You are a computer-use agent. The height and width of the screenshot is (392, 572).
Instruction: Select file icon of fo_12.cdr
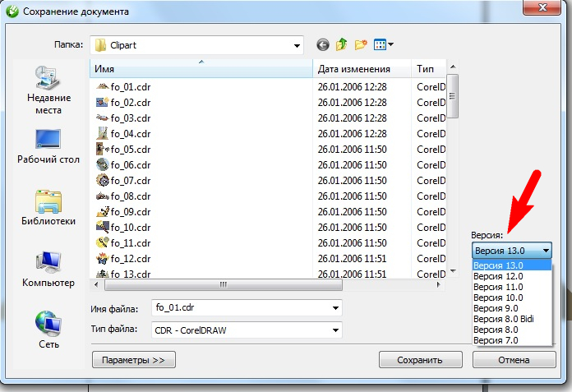pyautogui.click(x=103, y=259)
